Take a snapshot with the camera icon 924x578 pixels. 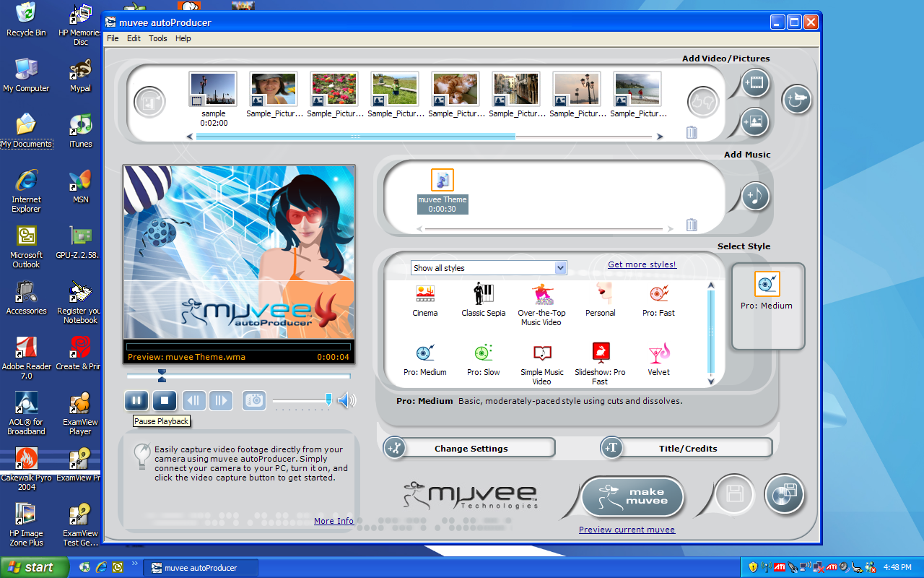pyautogui.click(x=254, y=400)
